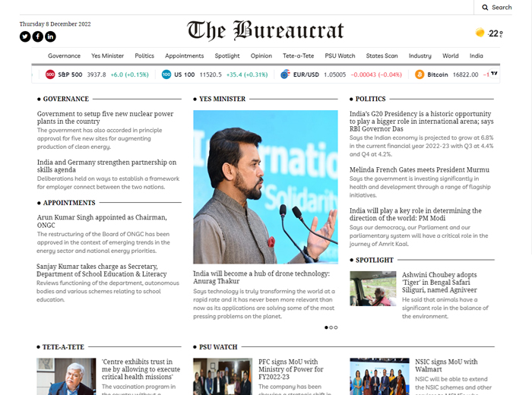
Task: Click the PSU WATCH section heading
Action: tap(218, 347)
